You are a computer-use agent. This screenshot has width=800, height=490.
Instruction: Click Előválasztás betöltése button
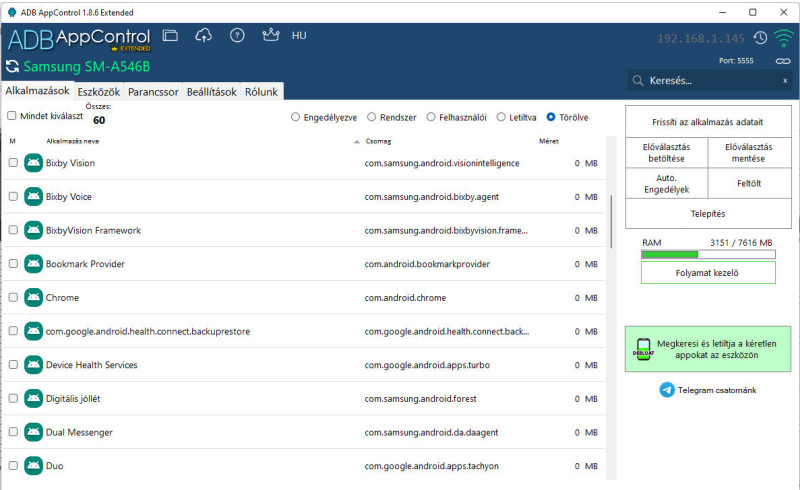pyautogui.click(x=666, y=153)
